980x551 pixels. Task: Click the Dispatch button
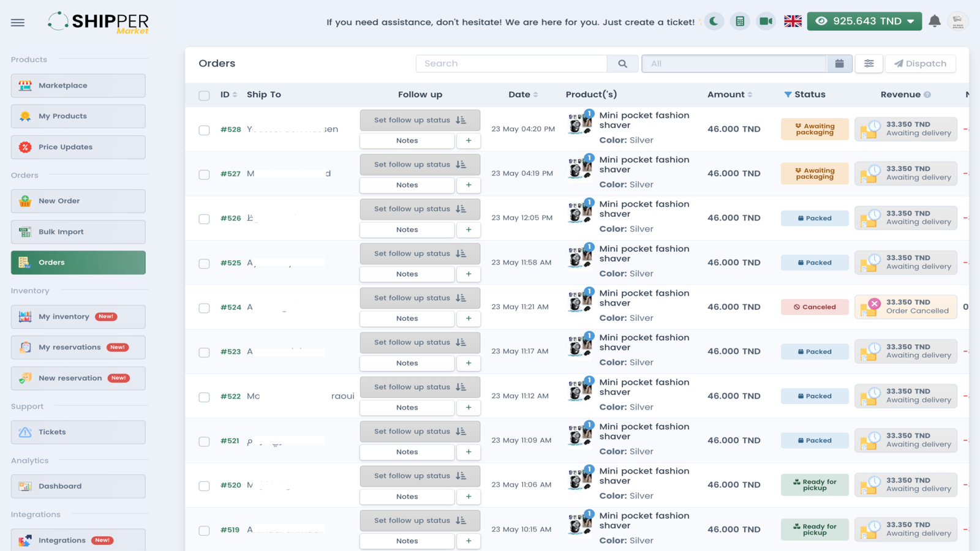[921, 64]
